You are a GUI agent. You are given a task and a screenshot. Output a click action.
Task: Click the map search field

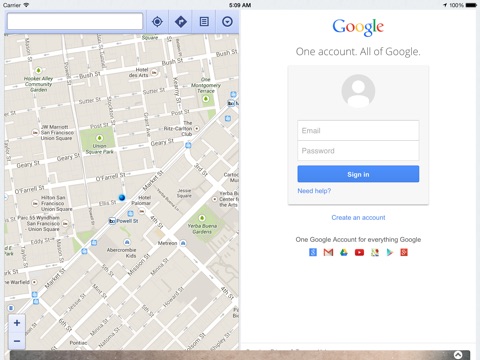point(75,22)
